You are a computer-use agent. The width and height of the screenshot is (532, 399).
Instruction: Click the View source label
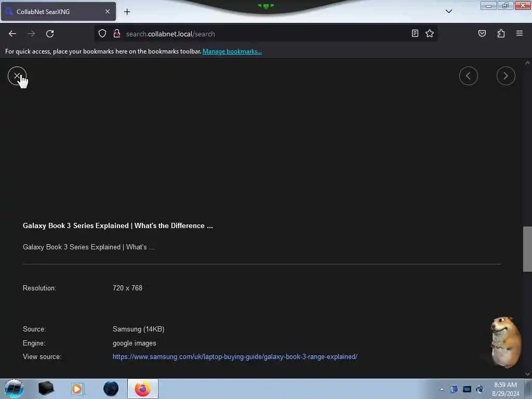coord(42,356)
